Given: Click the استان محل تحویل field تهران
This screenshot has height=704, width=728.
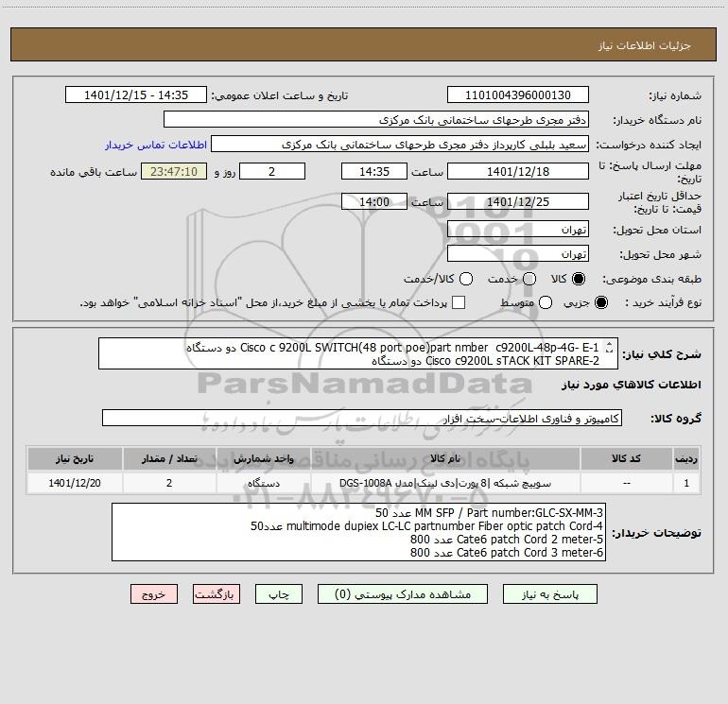Looking at the screenshot, I should pyautogui.click(x=518, y=230).
